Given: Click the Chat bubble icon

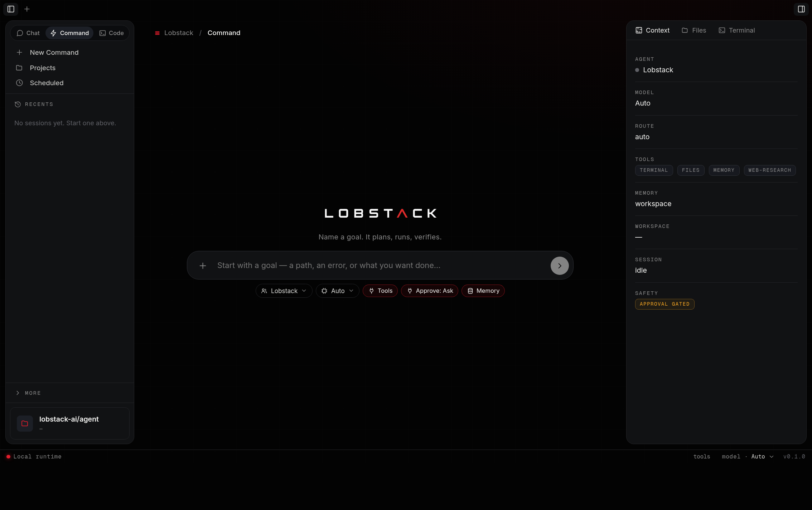Looking at the screenshot, I should pyautogui.click(x=20, y=33).
